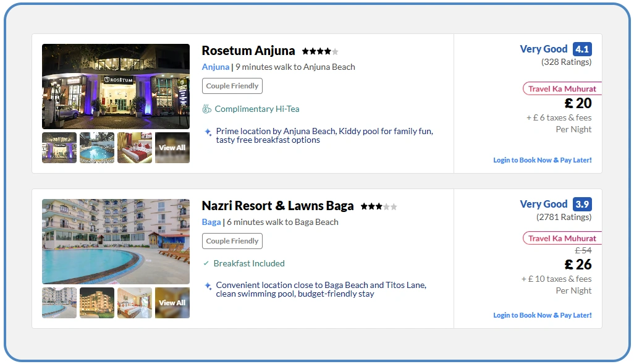Click the 4.1 rating badge
The image size is (634, 364).
point(581,49)
